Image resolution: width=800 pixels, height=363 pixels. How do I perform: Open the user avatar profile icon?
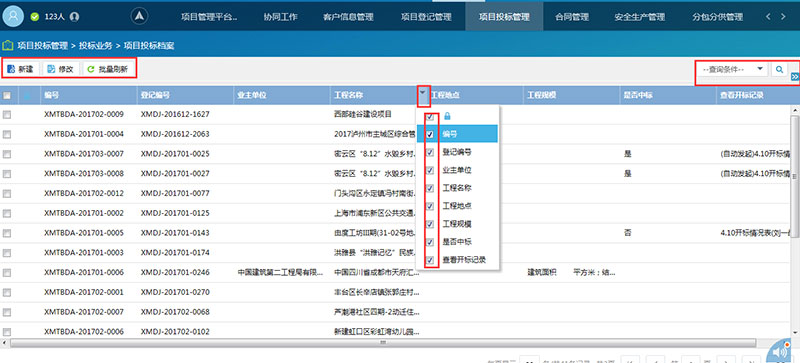click(x=13, y=16)
